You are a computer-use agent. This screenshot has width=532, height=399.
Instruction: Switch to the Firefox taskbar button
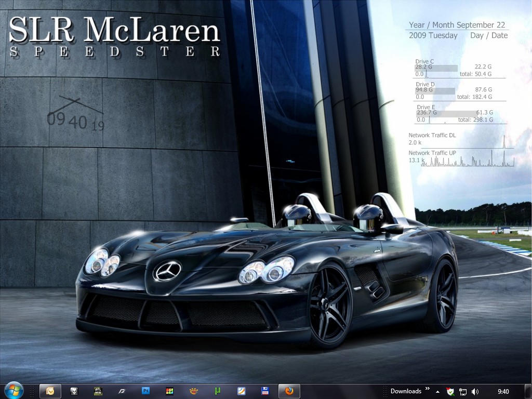point(289,391)
